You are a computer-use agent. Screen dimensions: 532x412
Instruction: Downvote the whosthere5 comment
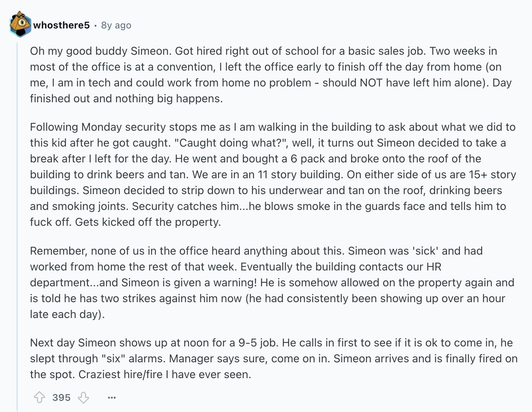pos(84,398)
